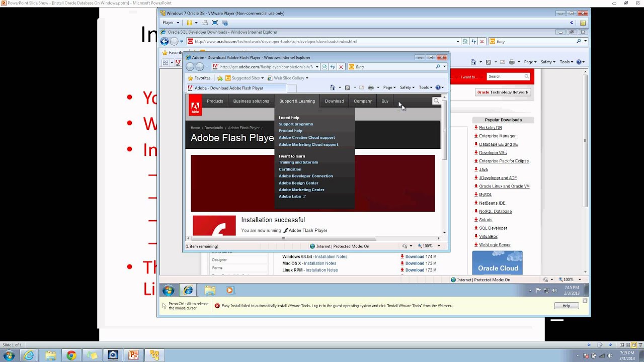The height and width of the screenshot is (362, 644).
Task: Click Training and tutorials link
Action: coord(298,162)
